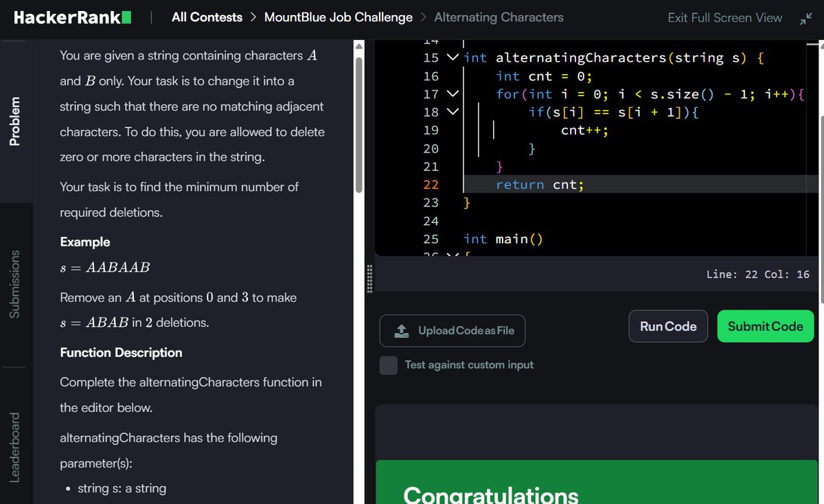
Task: Enable Test against custom input checkbox
Action: 389,365
